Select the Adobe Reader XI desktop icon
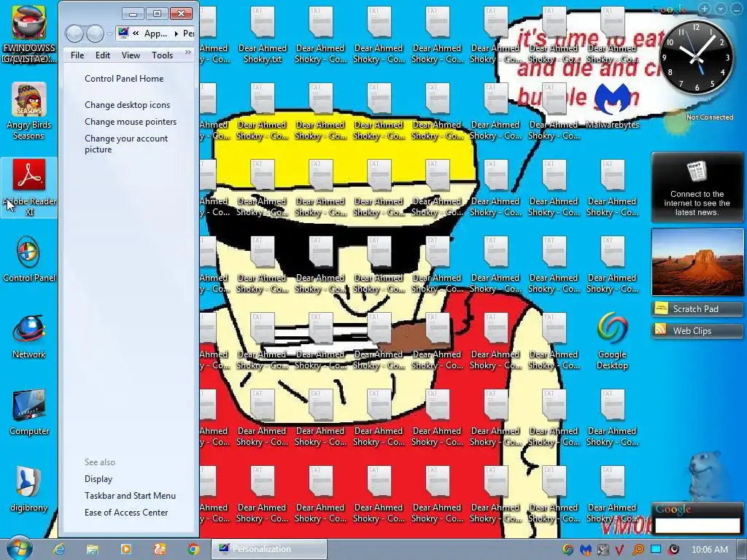 [x=28, y=187]
